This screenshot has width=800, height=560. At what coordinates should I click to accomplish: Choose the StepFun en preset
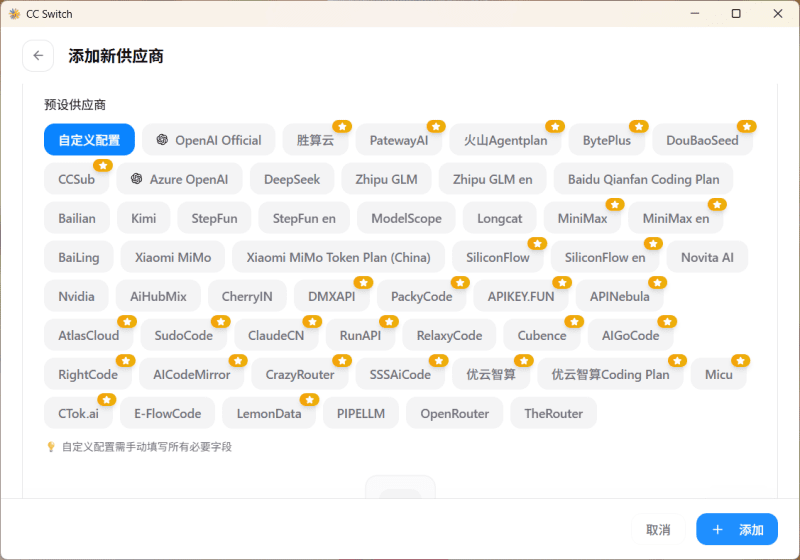point(304,218)
